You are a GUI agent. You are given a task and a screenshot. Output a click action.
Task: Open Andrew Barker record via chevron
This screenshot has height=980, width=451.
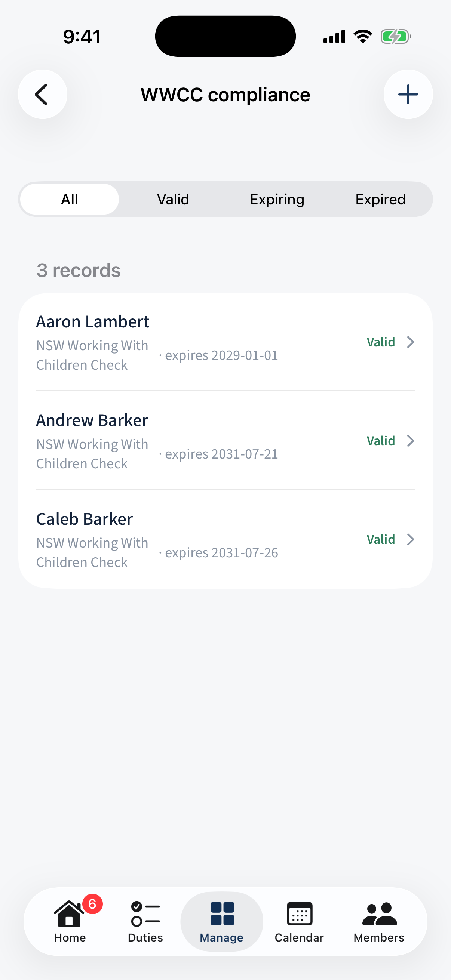[x=410, y=441]
